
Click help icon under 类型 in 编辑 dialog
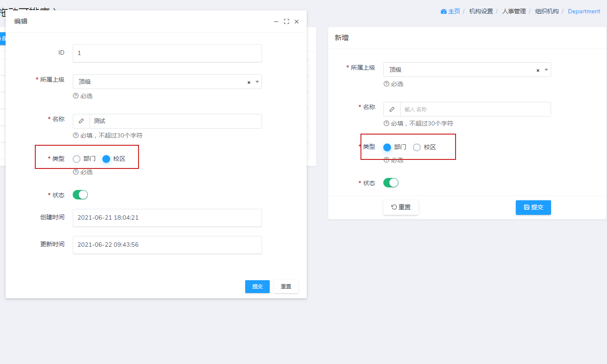pos(76,172)
